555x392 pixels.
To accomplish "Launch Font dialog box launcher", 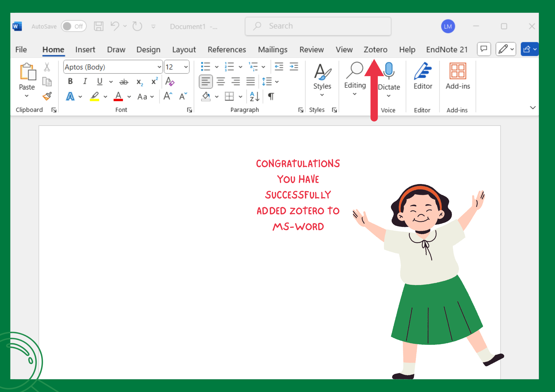I will coord(190,110).
